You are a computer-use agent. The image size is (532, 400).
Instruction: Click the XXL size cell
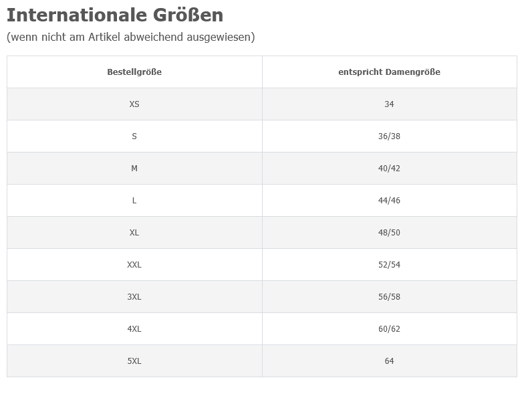pyautogui.click(x=134, y=265)
